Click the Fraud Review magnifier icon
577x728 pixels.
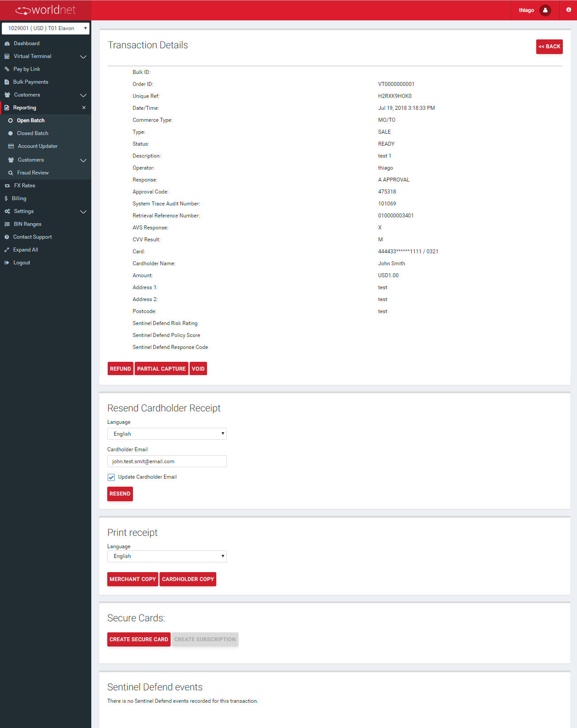point(11,173)
